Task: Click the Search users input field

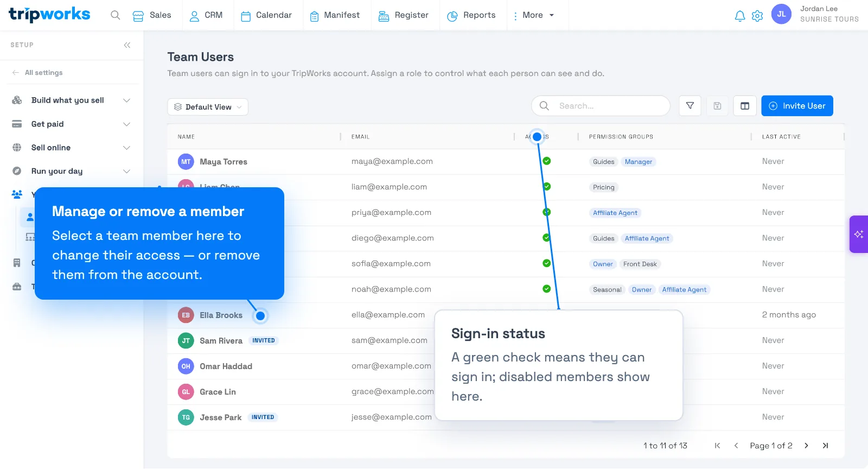Action: pyautogui.click(x=601, y=106)
